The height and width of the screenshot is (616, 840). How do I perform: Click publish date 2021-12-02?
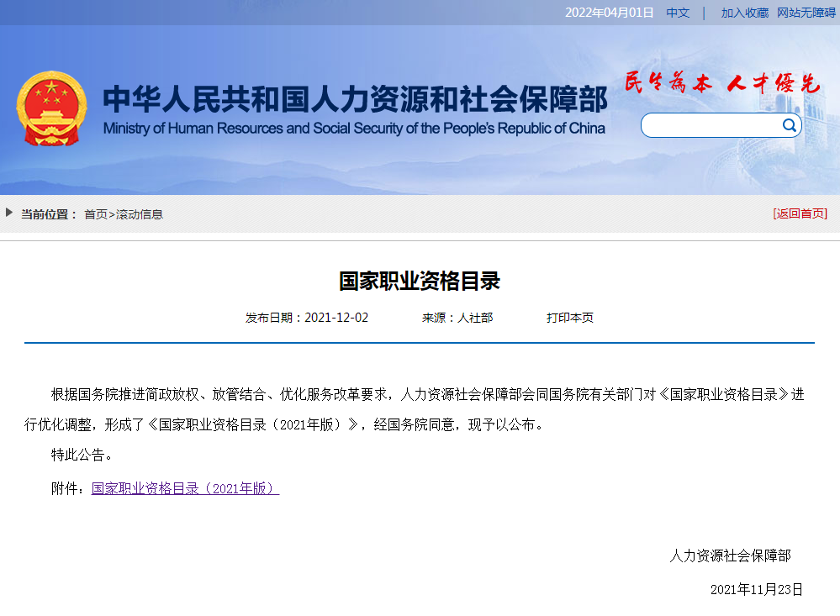(336, 318)
